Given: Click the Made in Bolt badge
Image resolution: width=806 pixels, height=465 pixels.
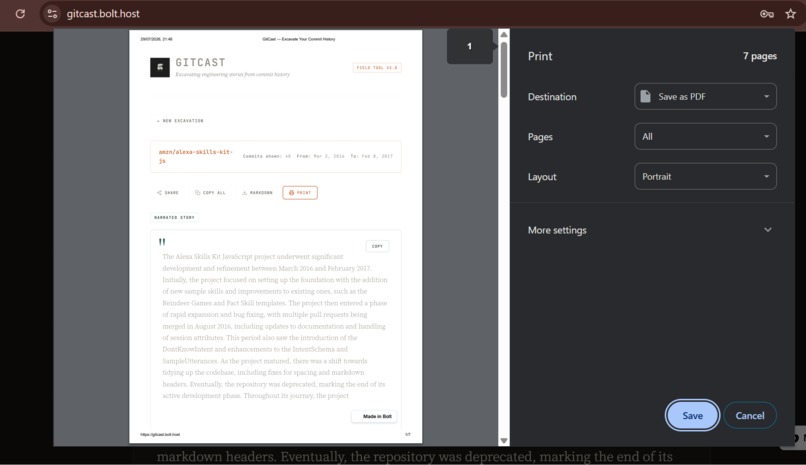Looking at the screenshot, I should (x=374, y=416).
